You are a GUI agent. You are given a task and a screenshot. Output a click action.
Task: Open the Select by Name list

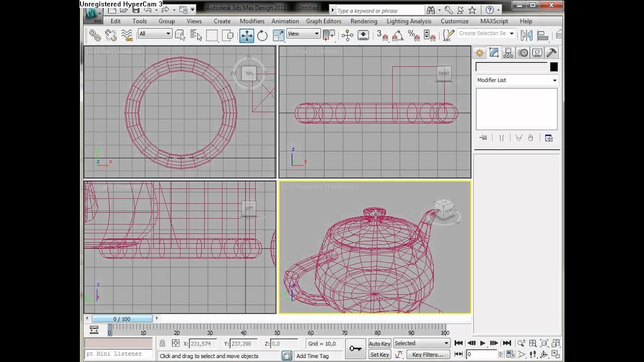pos(196,35)
